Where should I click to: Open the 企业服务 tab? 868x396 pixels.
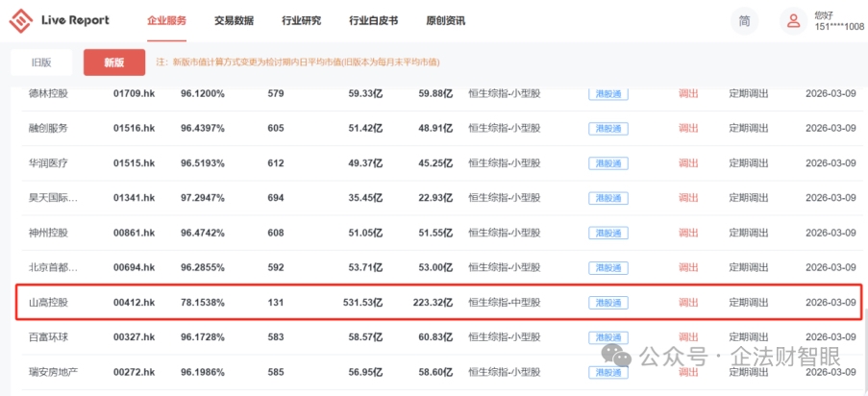click(166, 21)
